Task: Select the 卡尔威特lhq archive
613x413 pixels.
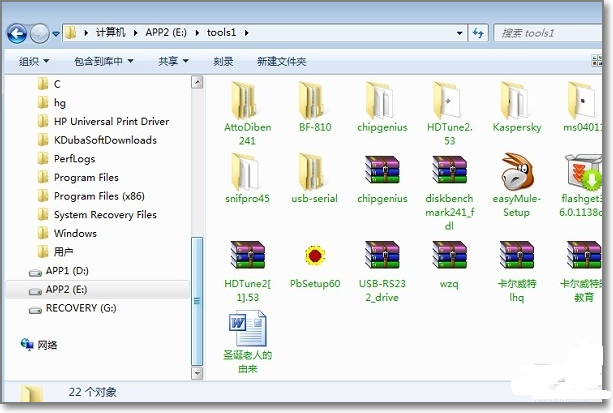Action: click(517, 271)
